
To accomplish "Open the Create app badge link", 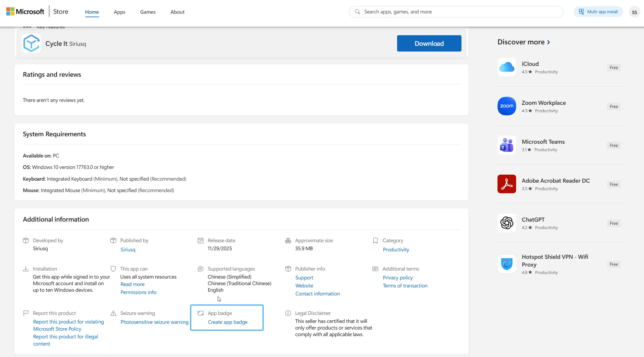I will tap(227, 322).
